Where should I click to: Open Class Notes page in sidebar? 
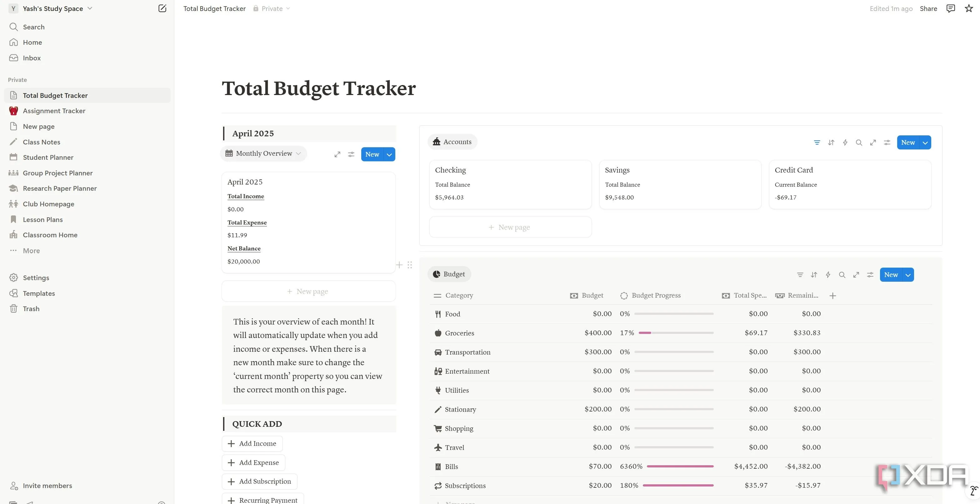tap(87, 142)
